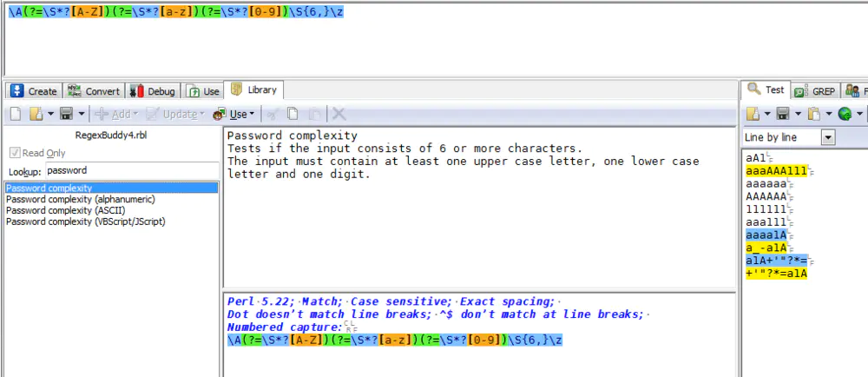Select the Test tab

[766, 89]
